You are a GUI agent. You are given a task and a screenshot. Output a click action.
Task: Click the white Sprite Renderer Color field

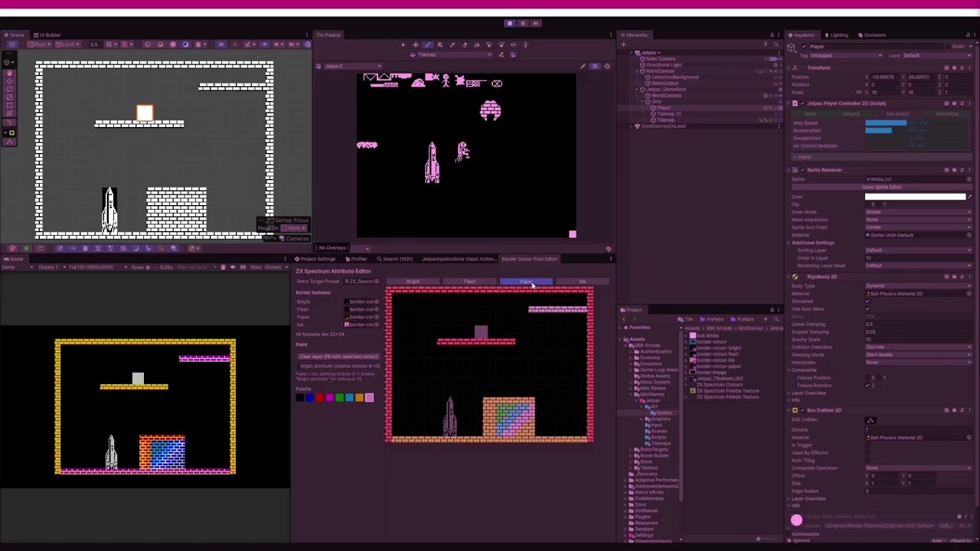(x=915, y=197)
